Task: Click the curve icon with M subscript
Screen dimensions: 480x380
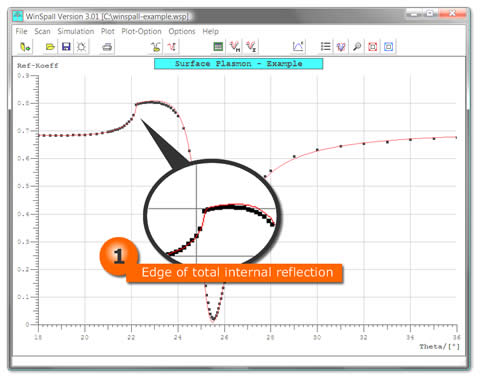Action: pyautogui.click(x=235, y=47)
